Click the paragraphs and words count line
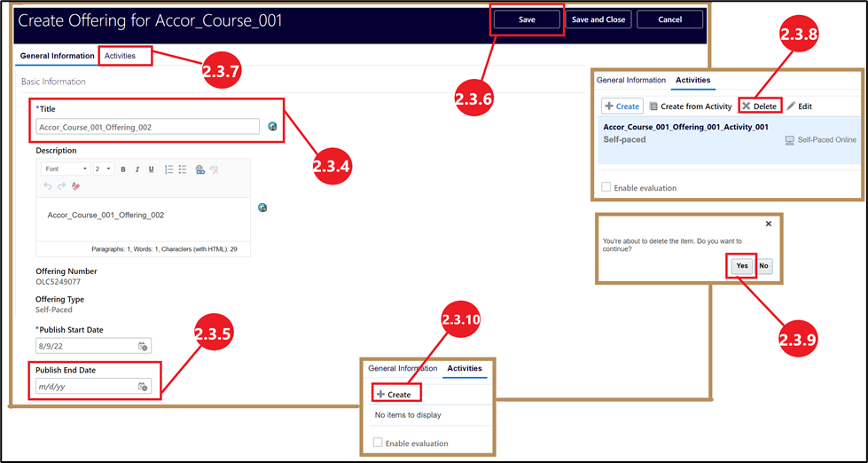 click(x=164, y=249)
